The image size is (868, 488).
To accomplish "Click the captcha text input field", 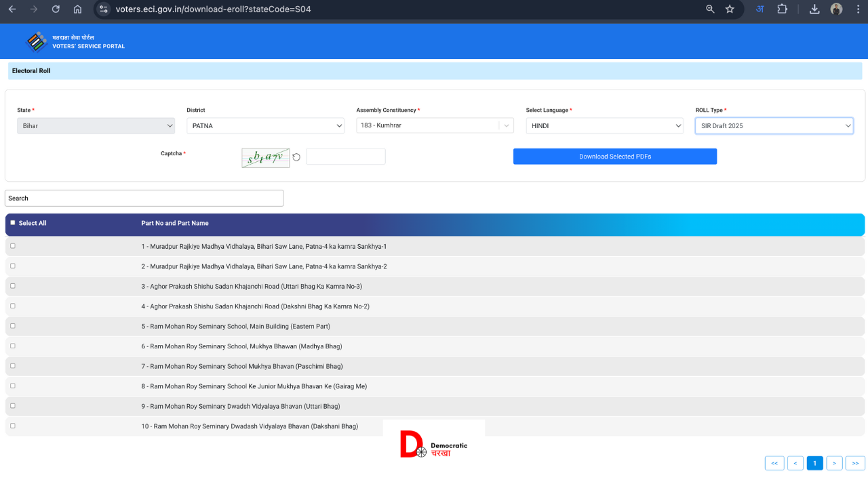I will click(345, 157).
